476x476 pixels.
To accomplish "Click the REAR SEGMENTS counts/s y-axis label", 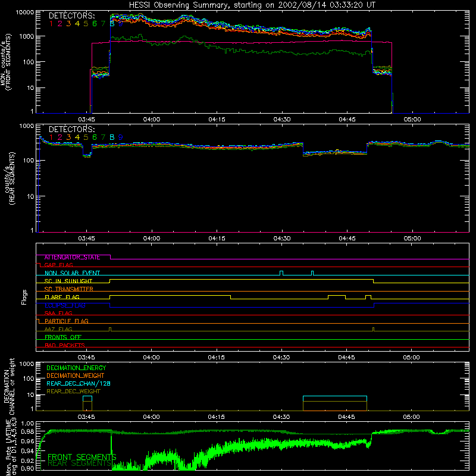I will pos(10,178).
